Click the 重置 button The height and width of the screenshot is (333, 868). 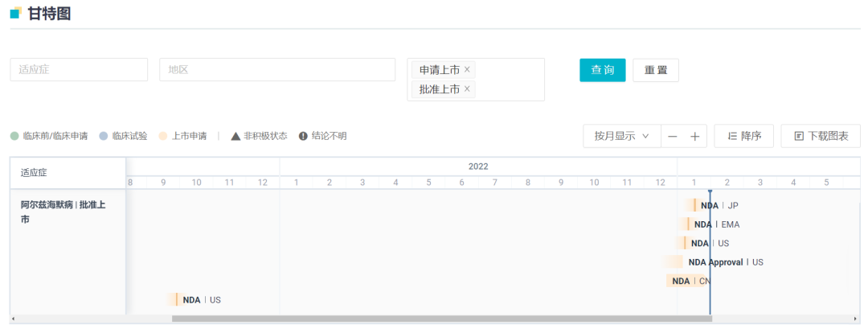(656, 70)
